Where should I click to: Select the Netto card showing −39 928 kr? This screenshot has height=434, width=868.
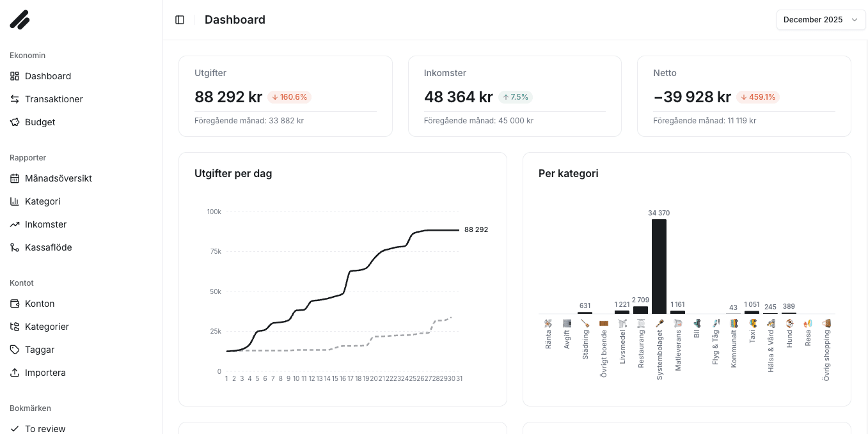coord(743,96)
